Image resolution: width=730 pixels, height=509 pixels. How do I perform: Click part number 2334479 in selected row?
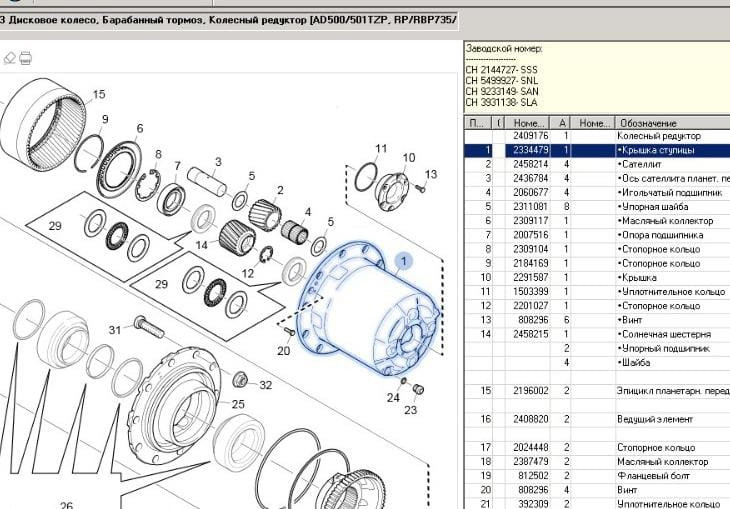pos(530,150)
